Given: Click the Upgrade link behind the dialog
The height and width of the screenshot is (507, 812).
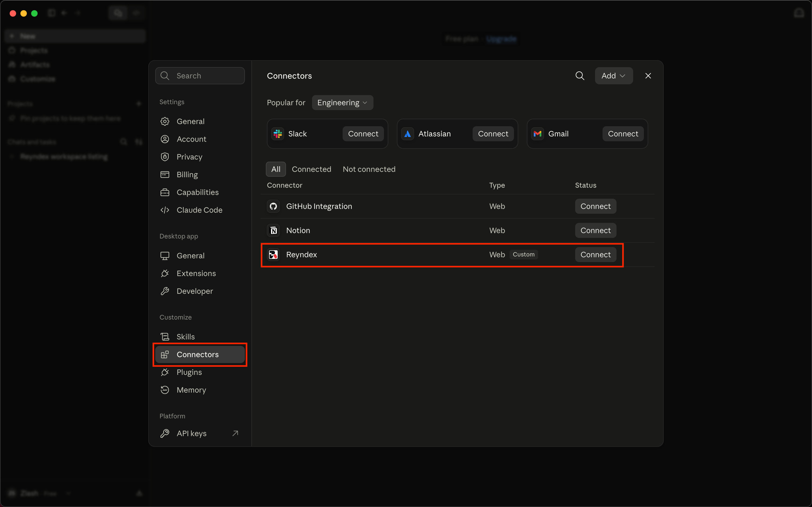Looking at the screenshot, I should click(x=501, y=39).
